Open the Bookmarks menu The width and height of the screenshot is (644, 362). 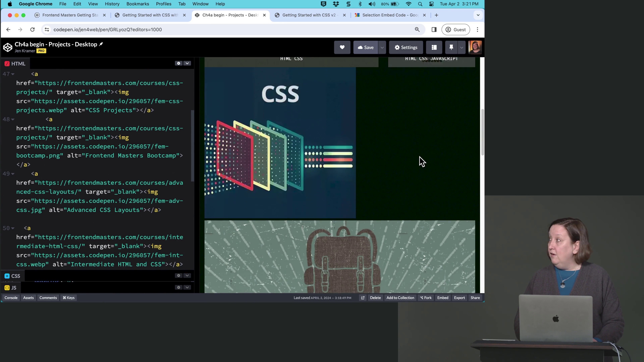tap(138, 4)
